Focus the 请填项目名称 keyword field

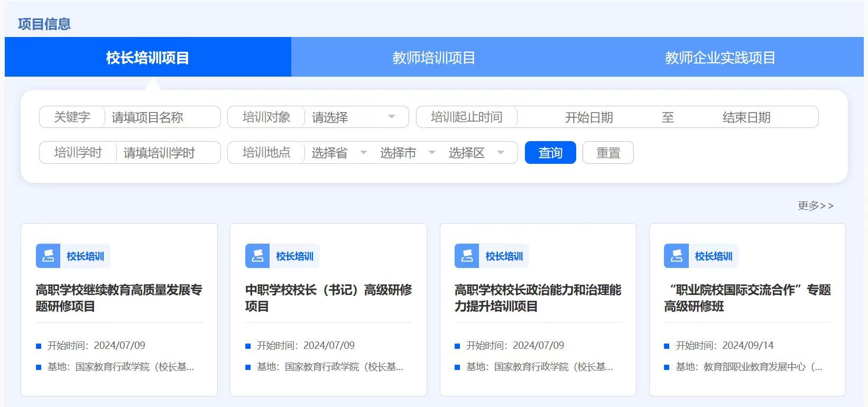[x=161, y=117]
